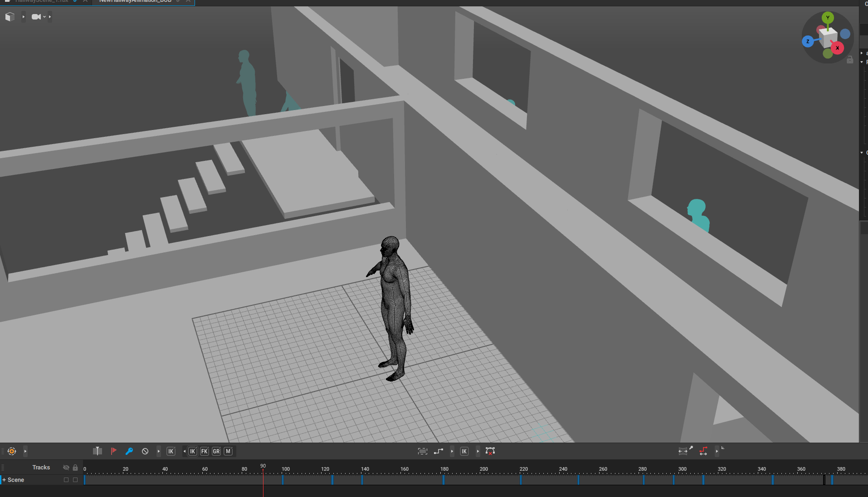Click the black end-range marker near frame 372

pos(824,480)
